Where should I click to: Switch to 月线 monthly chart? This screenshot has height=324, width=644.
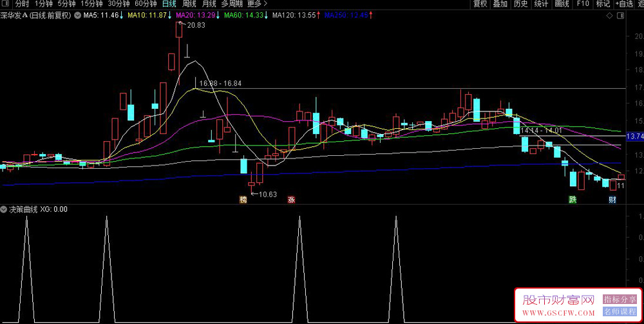tap(209, 4)
